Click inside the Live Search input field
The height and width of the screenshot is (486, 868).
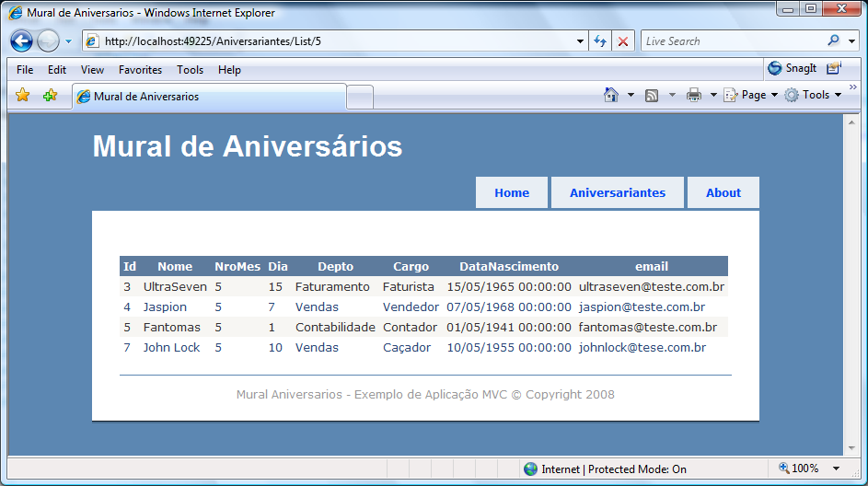[732, 41]
